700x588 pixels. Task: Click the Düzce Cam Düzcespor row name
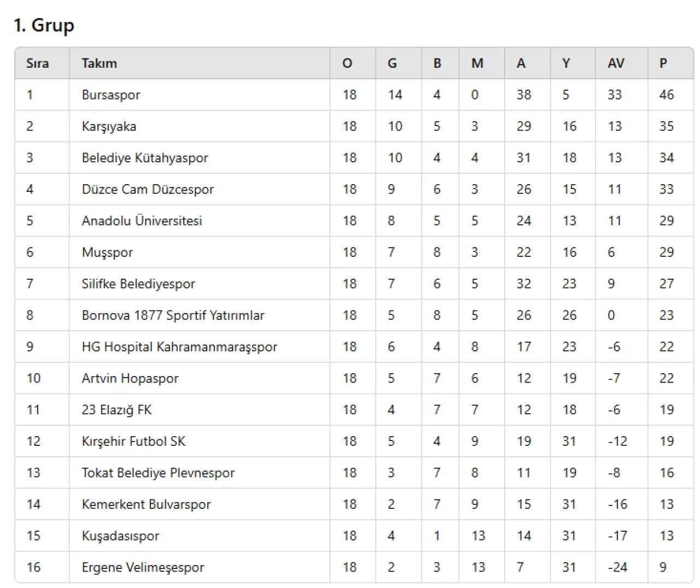[x=148, y=190]
